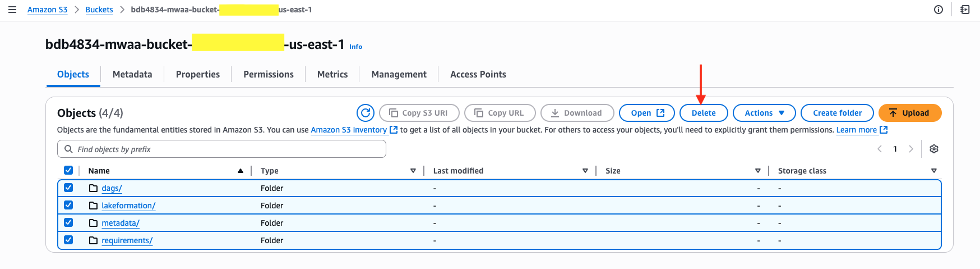Open the lakeformation/ folder link
980x269 pixels.
click(x=128, y=206)
